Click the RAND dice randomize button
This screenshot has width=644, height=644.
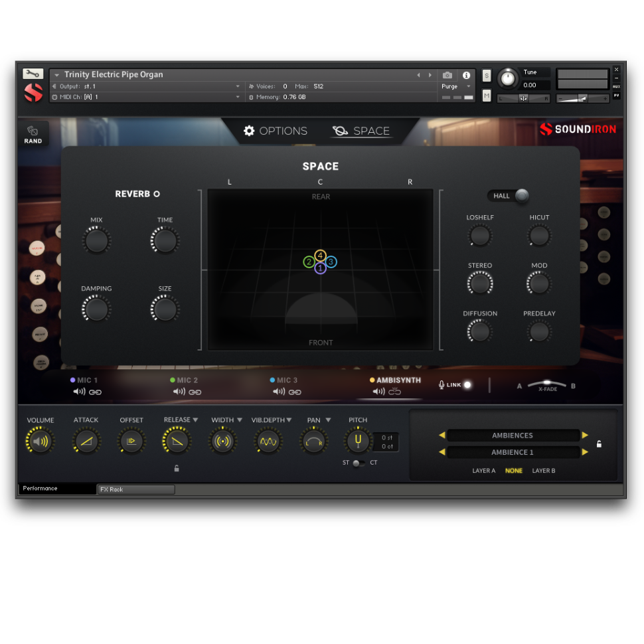point(33,134)
